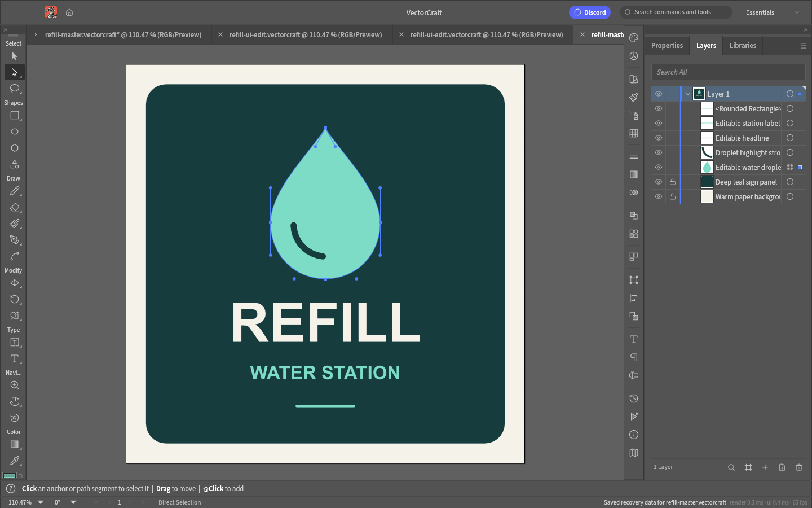Go to the Home screen icon
This screenshot has width=812, height=508.
point(69,12)
